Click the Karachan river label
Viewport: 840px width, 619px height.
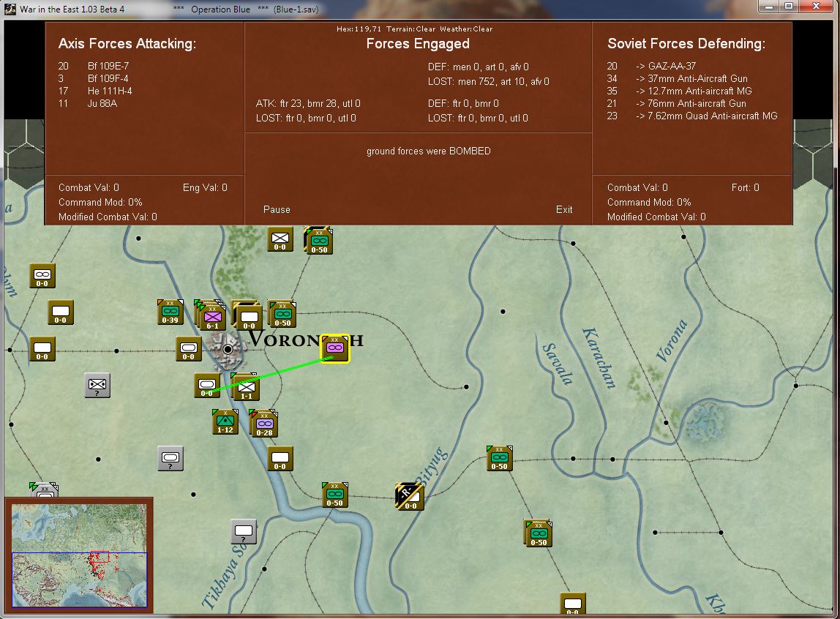pyautogui.click(x=599, y=357)
